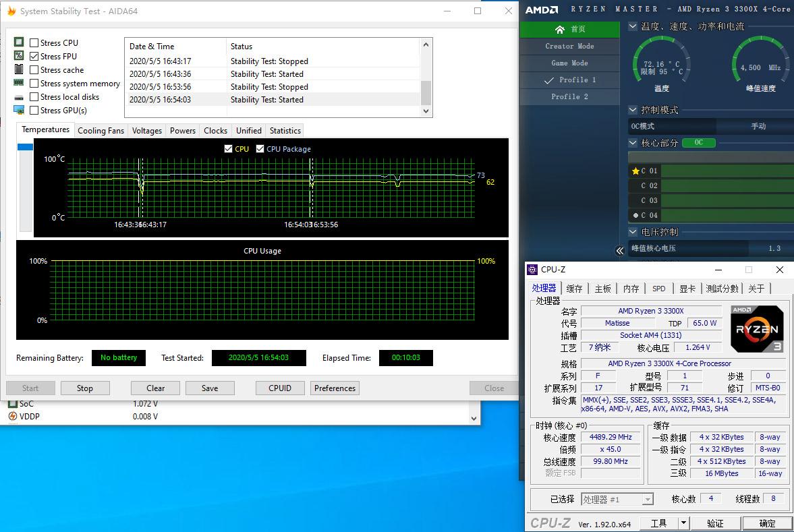Click the AMD Ryzen 3 3300X name field
Screen dimensions: 794x532
(x=651, y=311)
